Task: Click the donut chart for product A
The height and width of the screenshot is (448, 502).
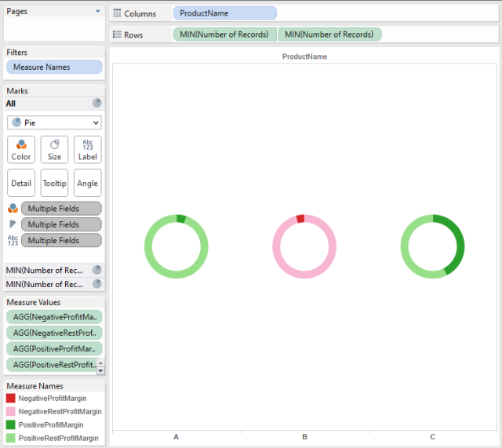Action: coord(176,246)
